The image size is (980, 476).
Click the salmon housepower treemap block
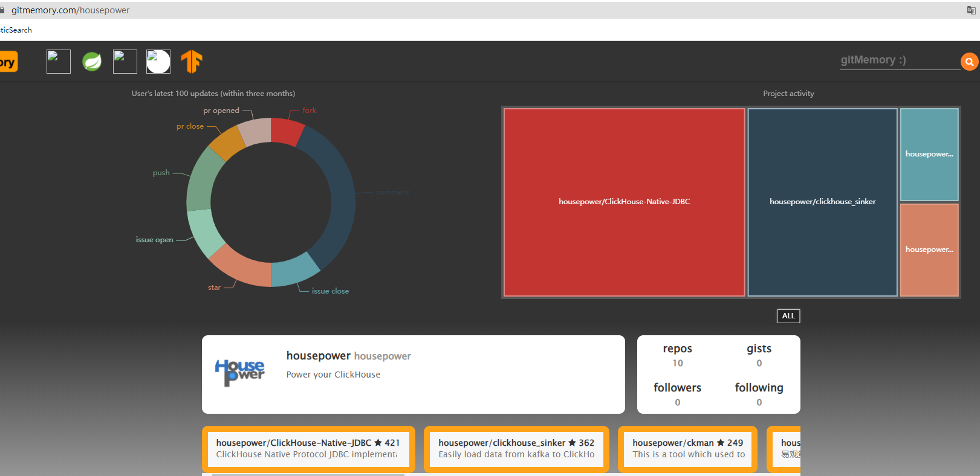tap(929, 250)
